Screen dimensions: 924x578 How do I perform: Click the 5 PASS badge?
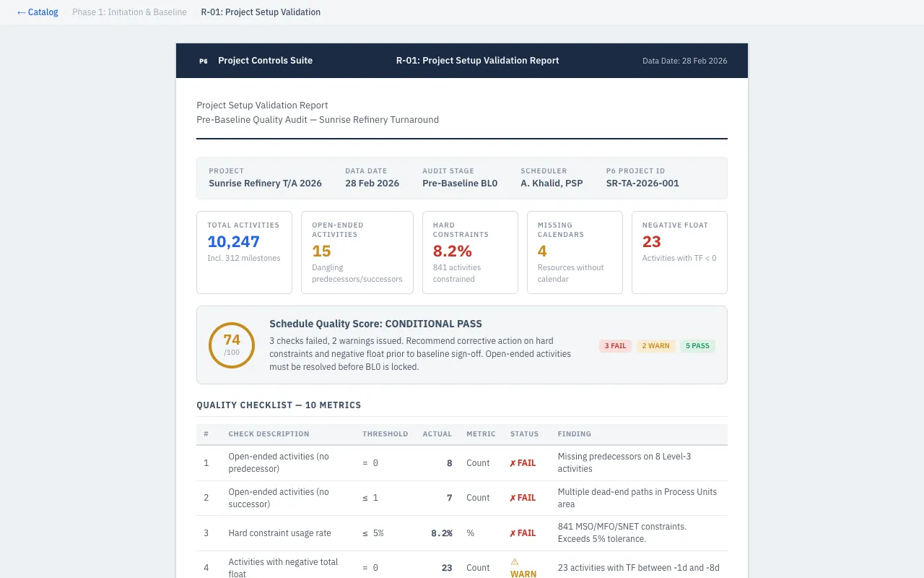[x=697, y=346]
